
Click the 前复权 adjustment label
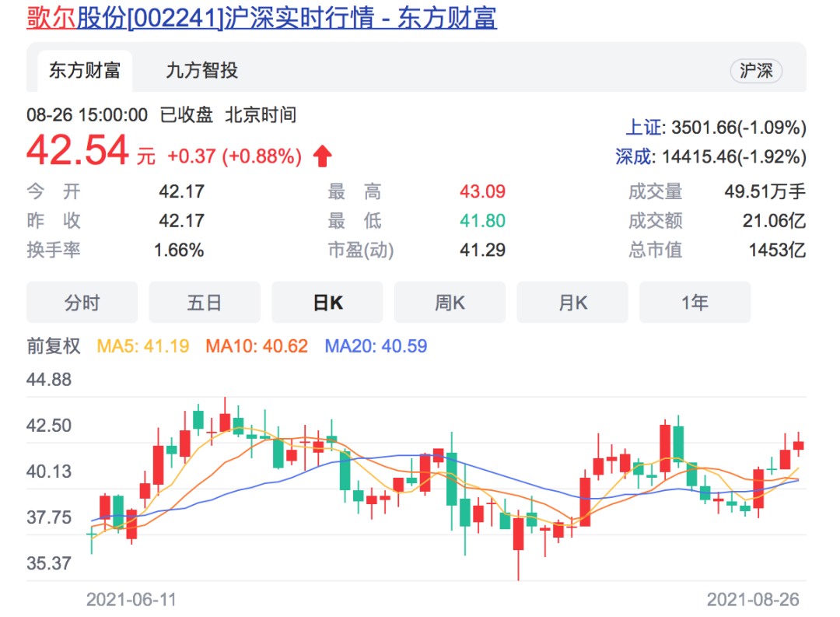coord(54,346)
